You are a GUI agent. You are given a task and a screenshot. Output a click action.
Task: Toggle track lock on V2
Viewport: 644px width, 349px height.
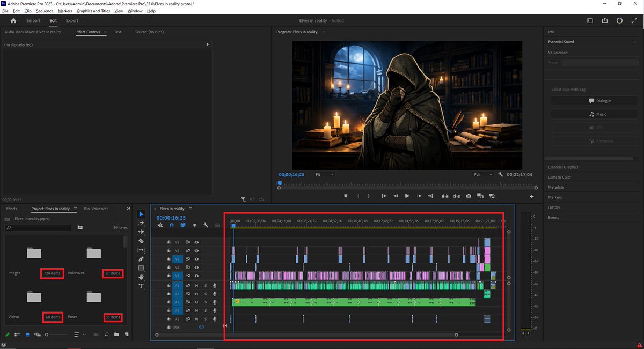coord(169,267)
